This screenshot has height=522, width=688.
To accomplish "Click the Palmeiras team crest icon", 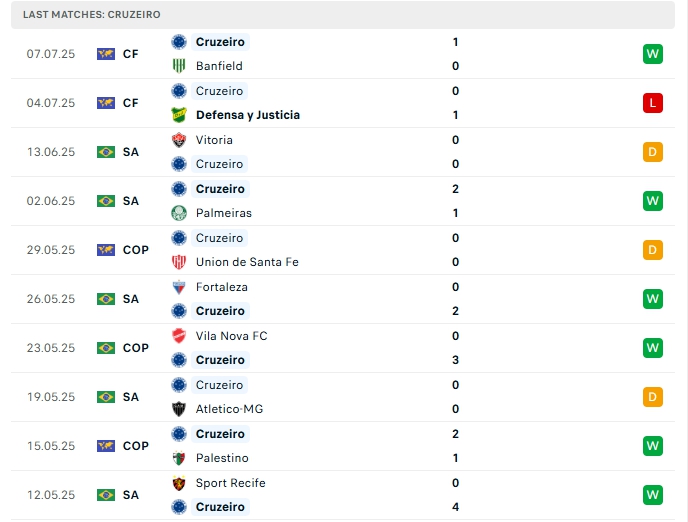I will coord(179,213).
